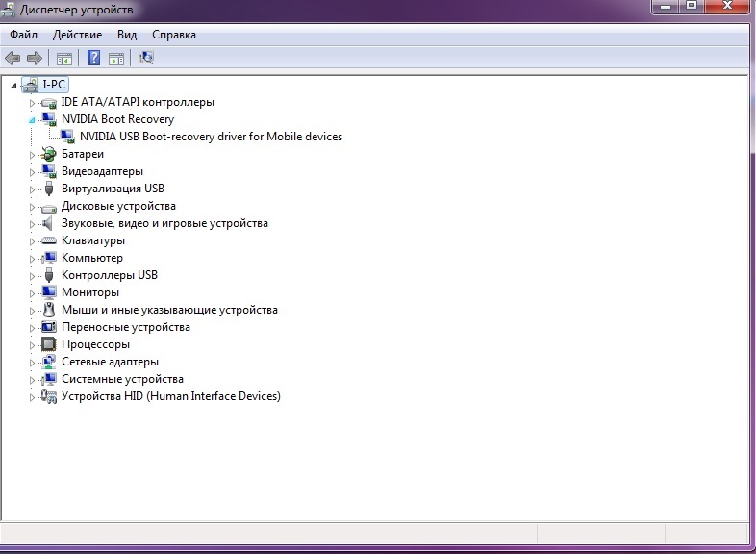Click the Переносные устройства icon
The height and width of the screenshot is (554, 756).
click(x=49, y=327)
